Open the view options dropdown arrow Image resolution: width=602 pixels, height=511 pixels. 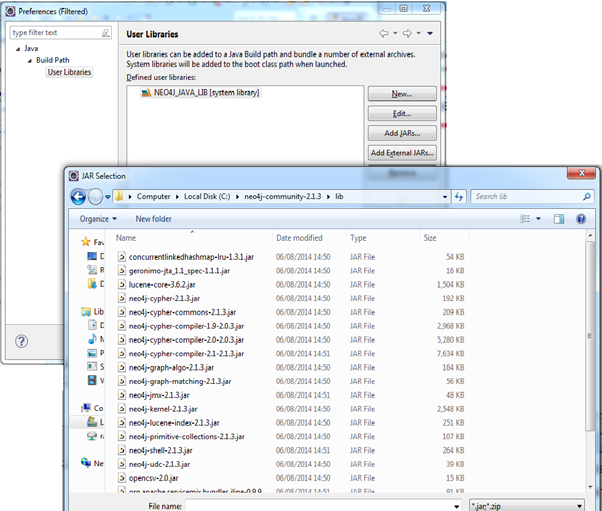pyautogui.click(x=538, y=219)
